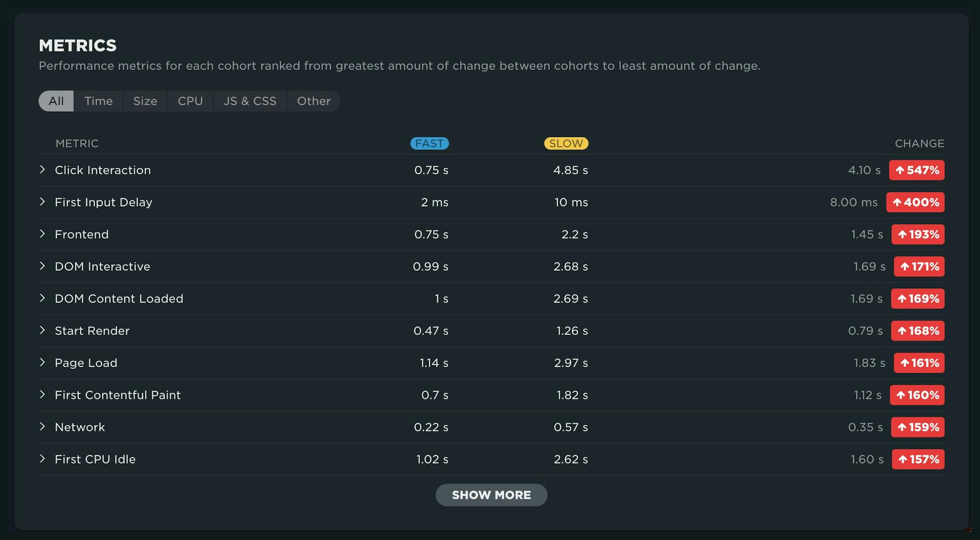Image resolution: width=980 pixels, height=540 pixels.
Task: Click the 171% change badge for DOM Interactive
Action: click(x=918, y=266)
